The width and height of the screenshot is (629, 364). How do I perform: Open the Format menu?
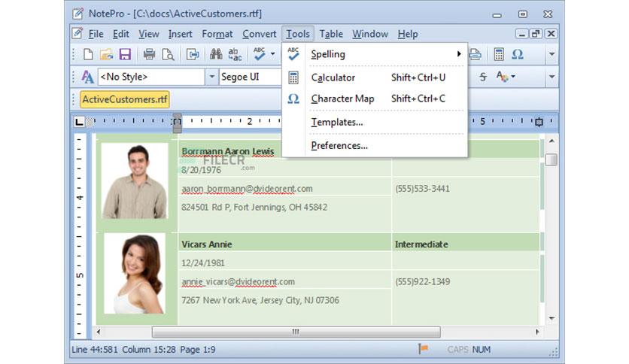[217, 34]
